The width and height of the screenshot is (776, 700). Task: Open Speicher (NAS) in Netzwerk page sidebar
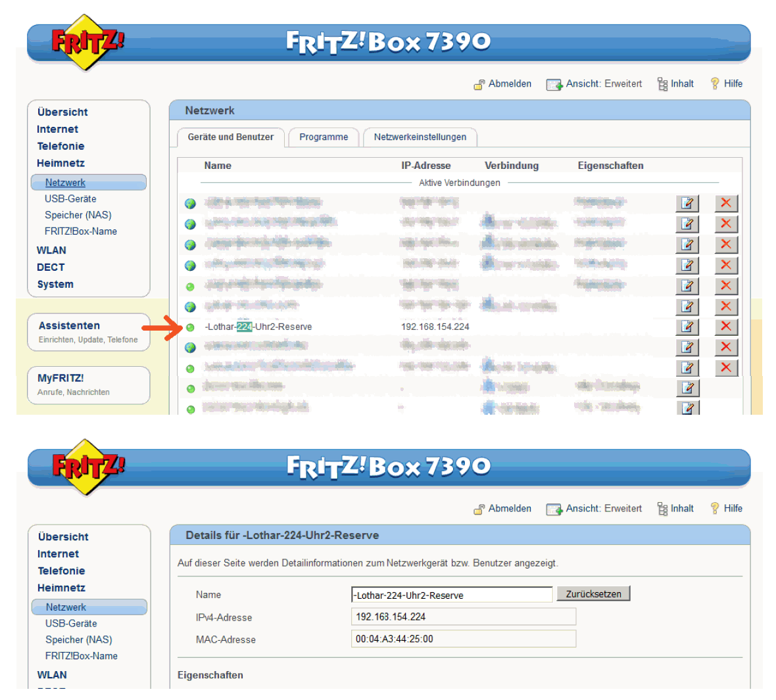78,215
